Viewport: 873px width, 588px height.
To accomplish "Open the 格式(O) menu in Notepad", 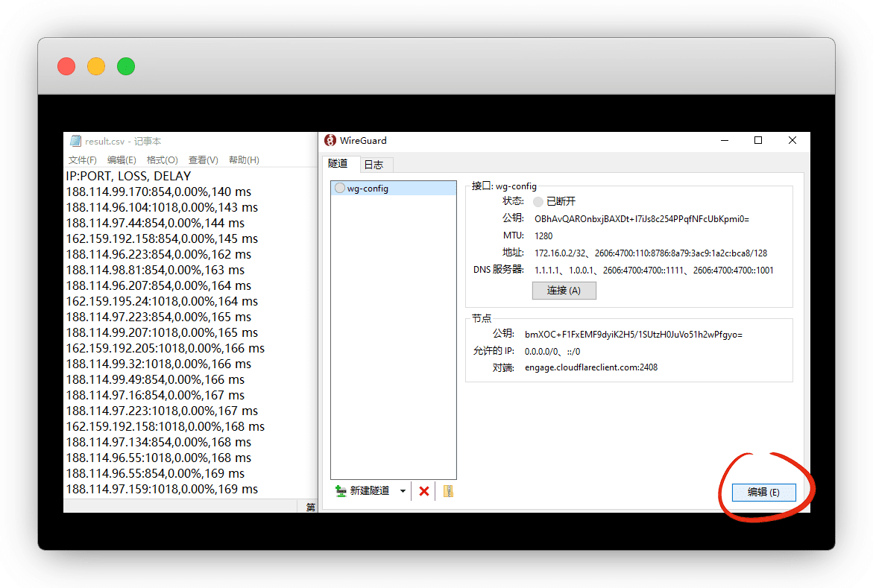I will click(162, 160).
